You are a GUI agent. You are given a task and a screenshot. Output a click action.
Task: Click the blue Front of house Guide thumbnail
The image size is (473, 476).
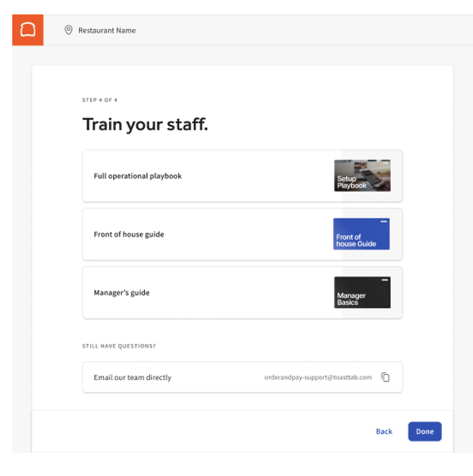click(361, 234)
